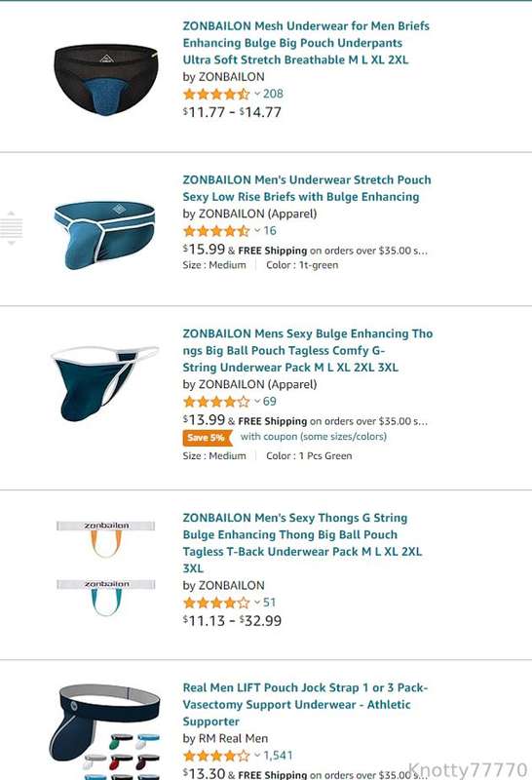The height and width of the screenshot is (780, 532).
Task: Select the orange zonbailon thong thumbnail
Action: click(106, 539)
